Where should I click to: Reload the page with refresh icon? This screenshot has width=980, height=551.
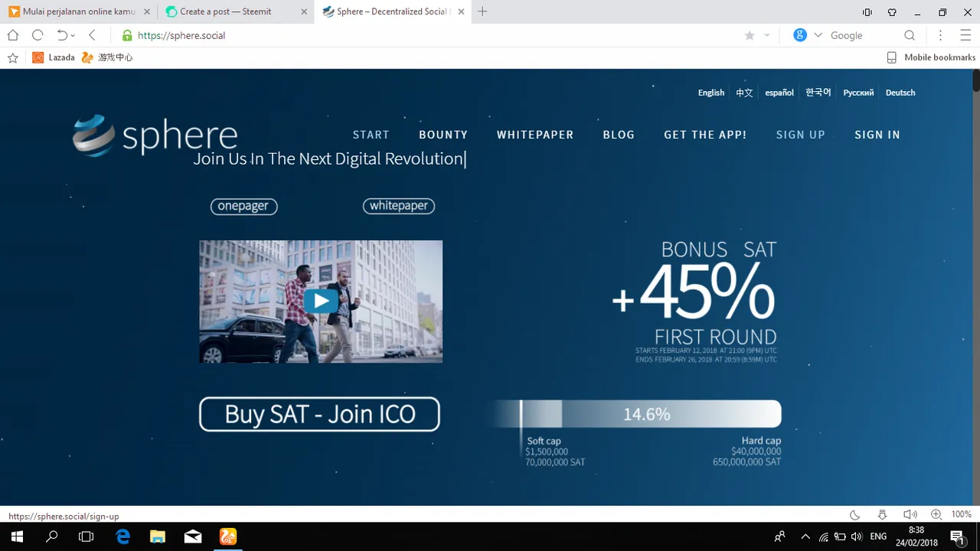tap(38, 35)
